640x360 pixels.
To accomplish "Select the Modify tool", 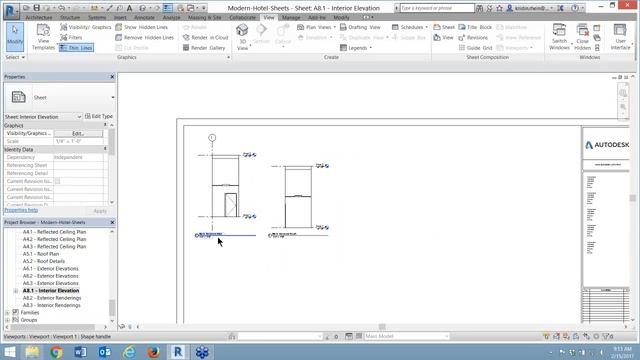I will point(15,37).
